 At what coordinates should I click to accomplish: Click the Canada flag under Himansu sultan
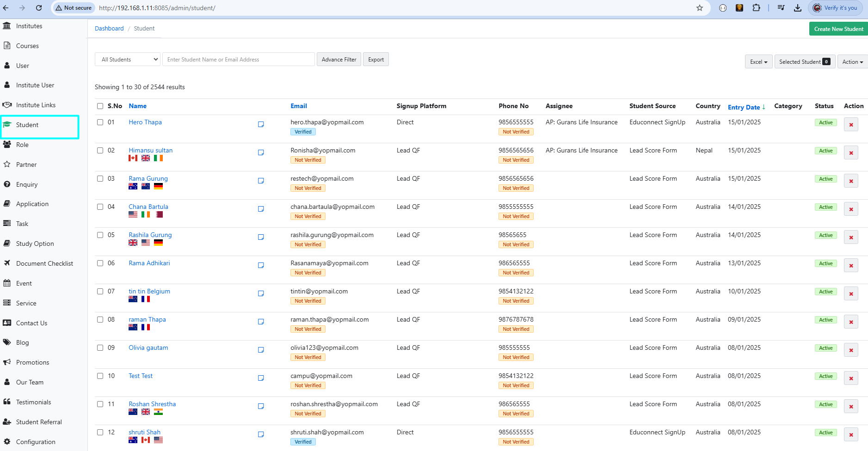(x=133, y=158)
